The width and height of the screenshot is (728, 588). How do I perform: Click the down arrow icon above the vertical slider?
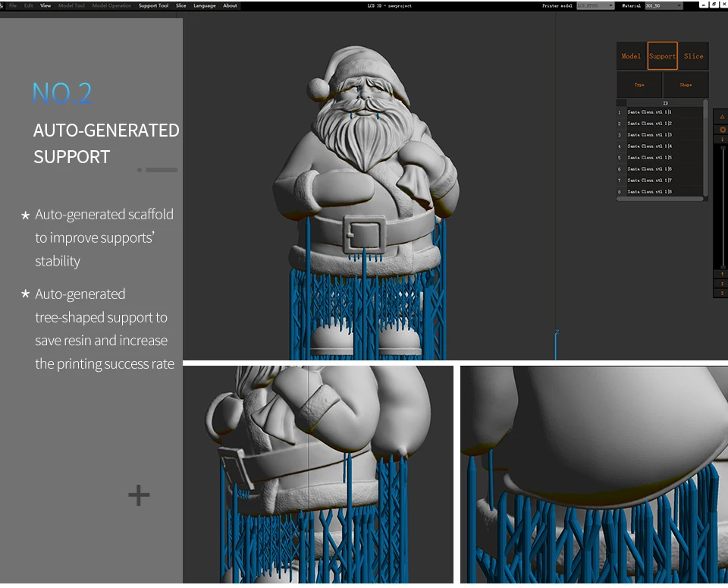pos(723,140)
